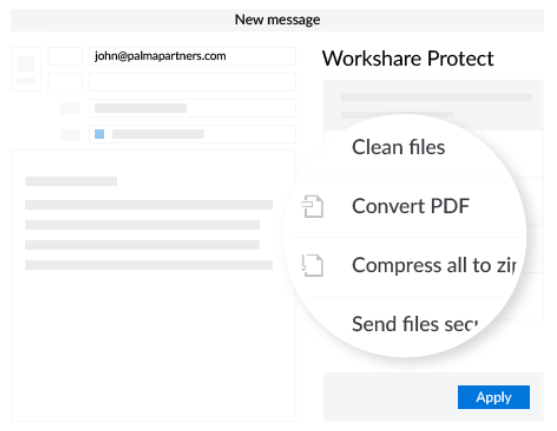Click the gray description box under Workshare Protect
557x431 pixels.
point(433,105)
